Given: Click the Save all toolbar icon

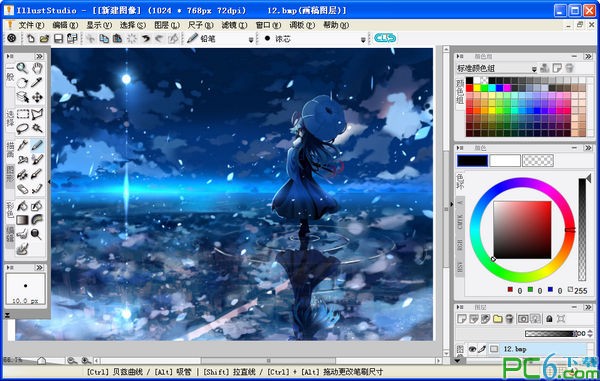Looking at the screenshot, I should [72, 38].
